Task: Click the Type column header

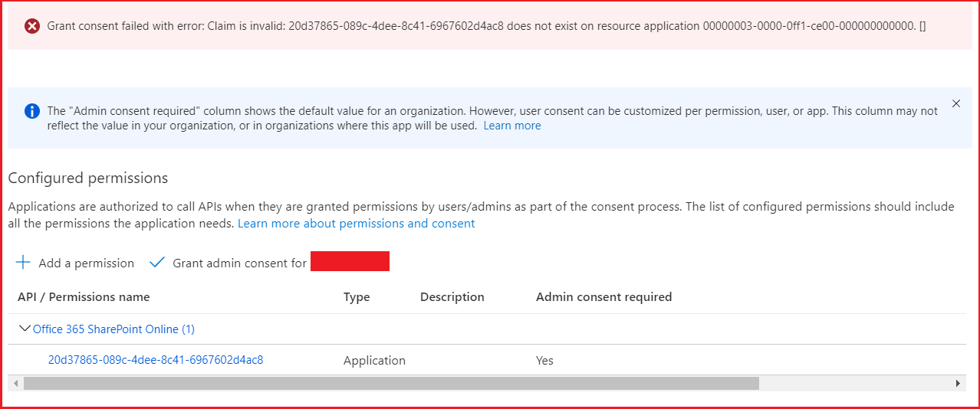Action: click(x=357, y=297)
